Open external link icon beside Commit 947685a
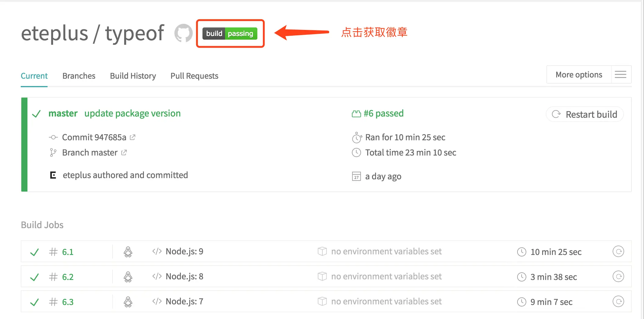This screenshot has width=644, height=319. coord(133,137)
